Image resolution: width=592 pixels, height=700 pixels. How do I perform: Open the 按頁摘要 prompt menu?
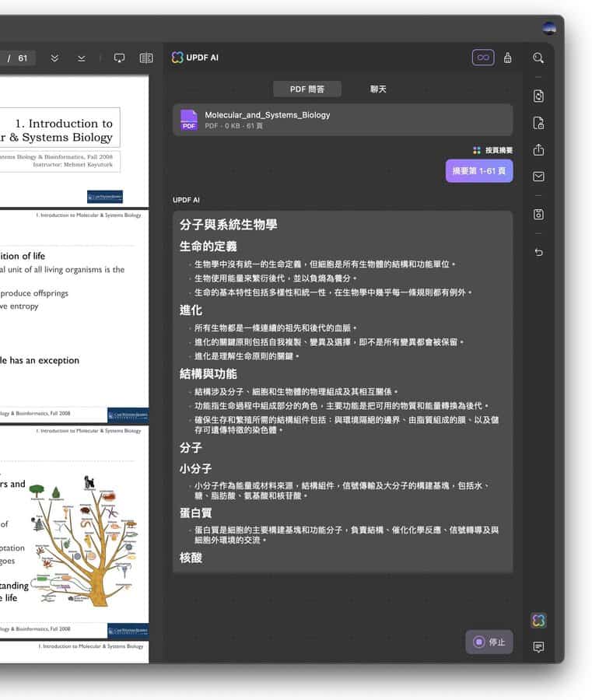[x=492, y=150]
